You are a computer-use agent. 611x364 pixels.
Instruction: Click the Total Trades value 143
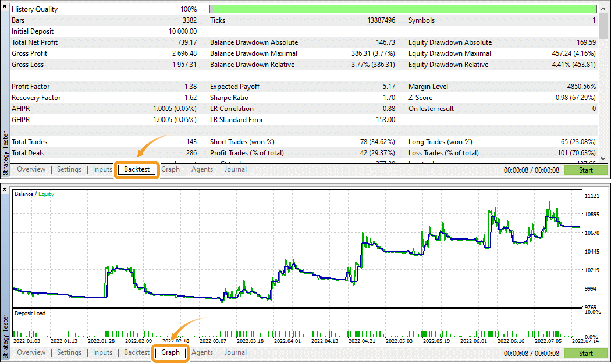click(191, 142)
